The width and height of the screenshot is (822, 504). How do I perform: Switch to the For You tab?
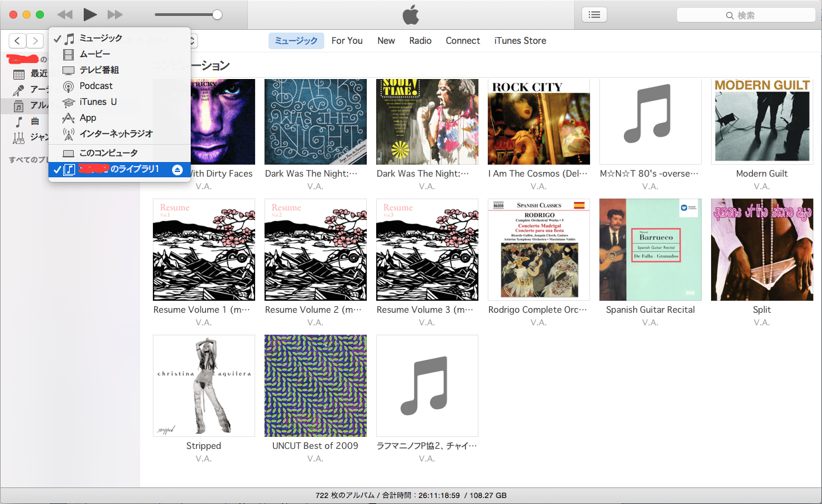tap(347, 41)
